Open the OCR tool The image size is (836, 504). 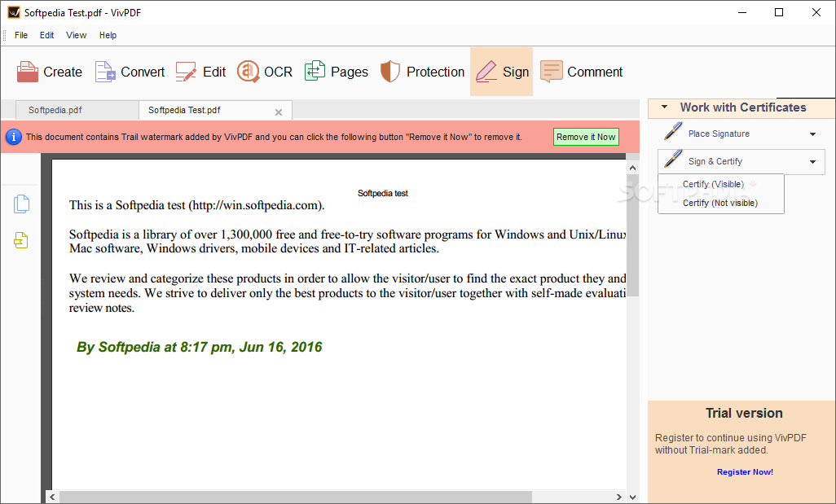(265, 72)
